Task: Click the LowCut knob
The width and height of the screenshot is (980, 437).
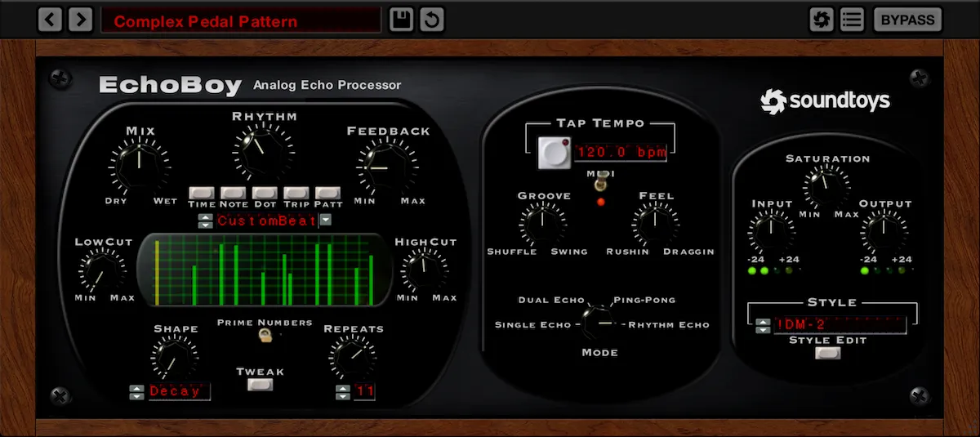Action: 102,270
